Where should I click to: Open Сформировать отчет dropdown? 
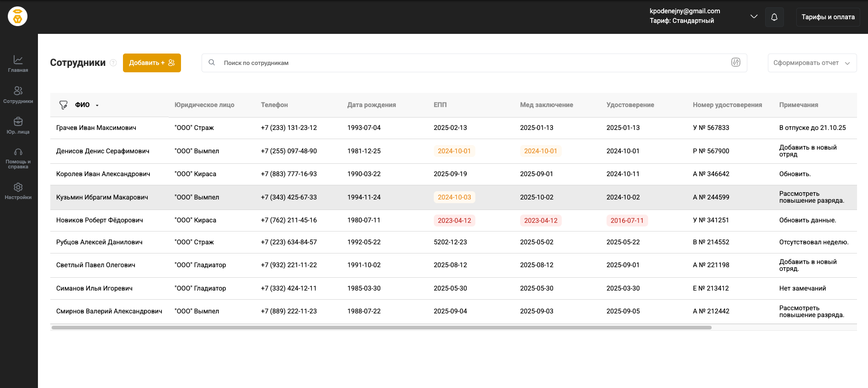click(812, 63)
